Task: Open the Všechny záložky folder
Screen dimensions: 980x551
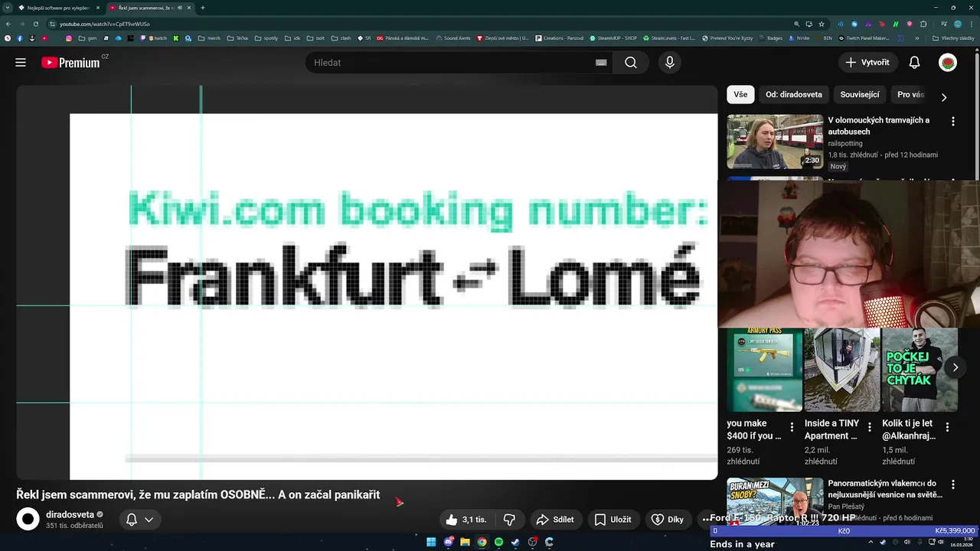Action: [953, 38]
